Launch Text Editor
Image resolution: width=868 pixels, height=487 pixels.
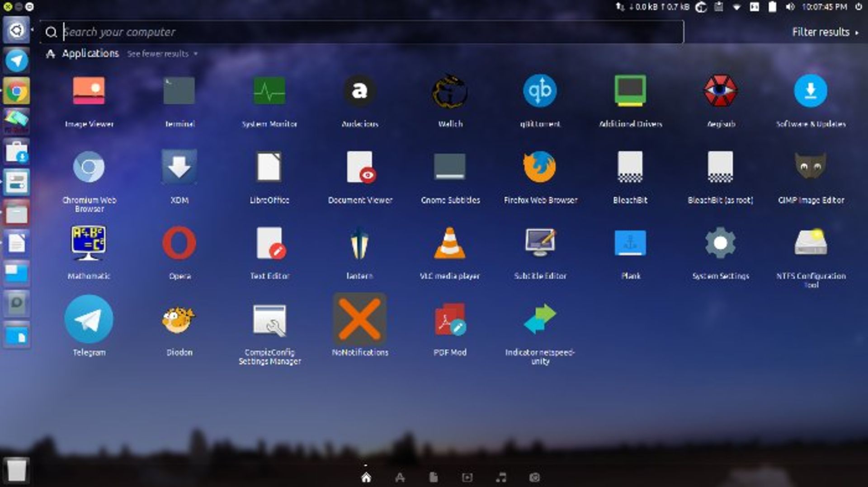coord(271,243)
